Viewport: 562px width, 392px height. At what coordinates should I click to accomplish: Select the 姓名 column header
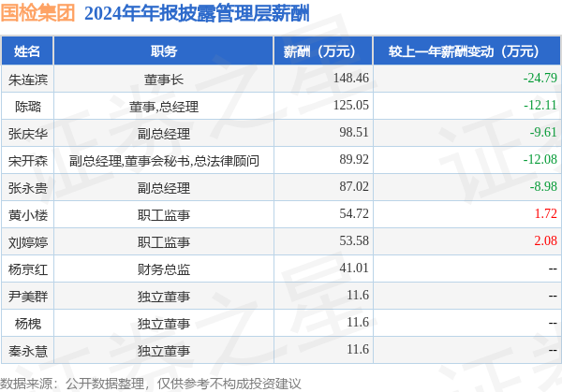tap(27, 51)
